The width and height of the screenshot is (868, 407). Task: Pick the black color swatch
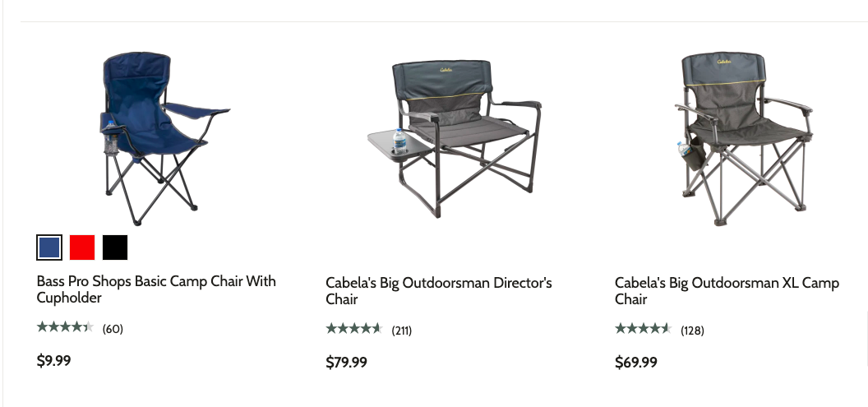pyautogui.click(x=115, y=247)
